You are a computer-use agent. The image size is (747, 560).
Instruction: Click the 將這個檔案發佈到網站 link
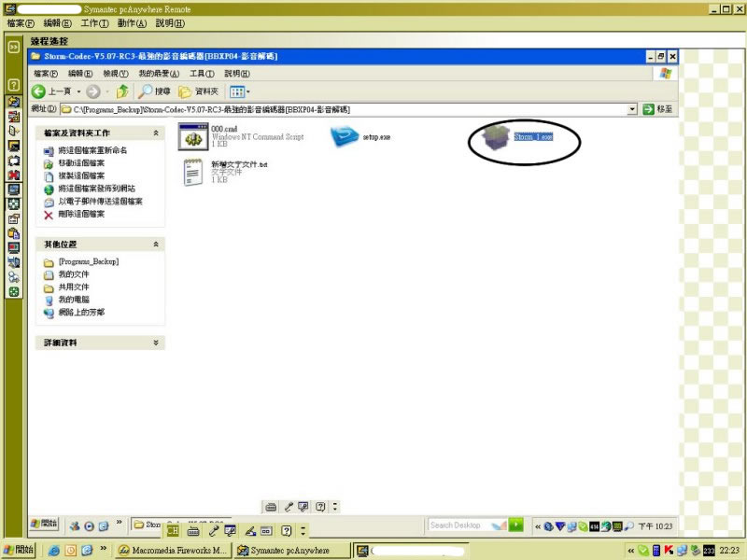click(x=97, y=189)
